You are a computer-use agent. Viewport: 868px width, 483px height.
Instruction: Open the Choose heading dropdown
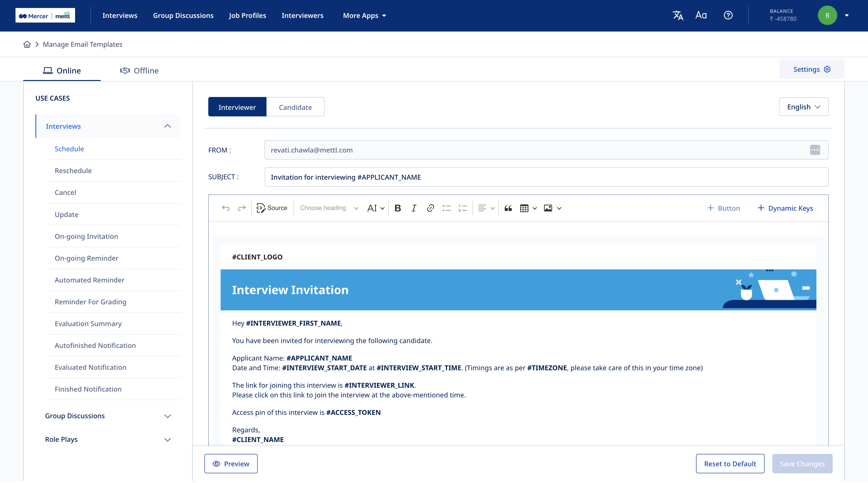tap(329, 208)
